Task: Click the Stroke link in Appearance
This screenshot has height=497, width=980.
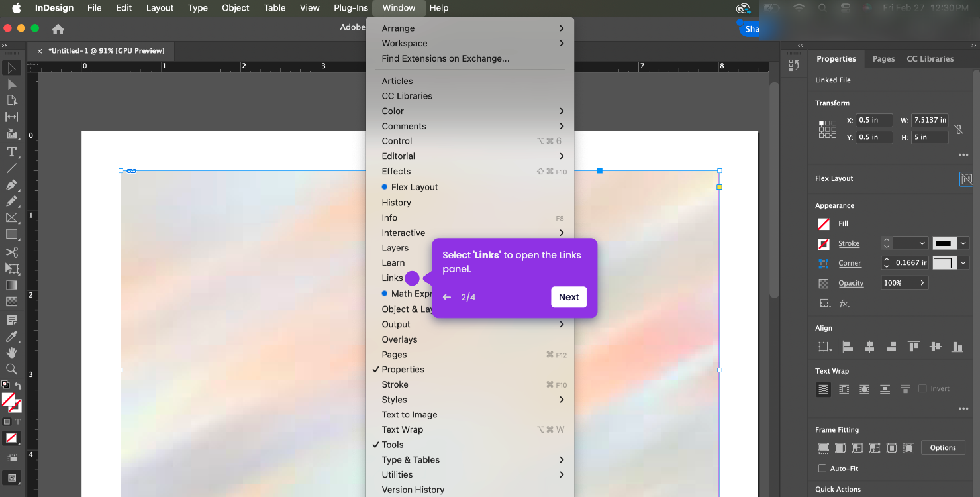Action: (x=849, y=244)
